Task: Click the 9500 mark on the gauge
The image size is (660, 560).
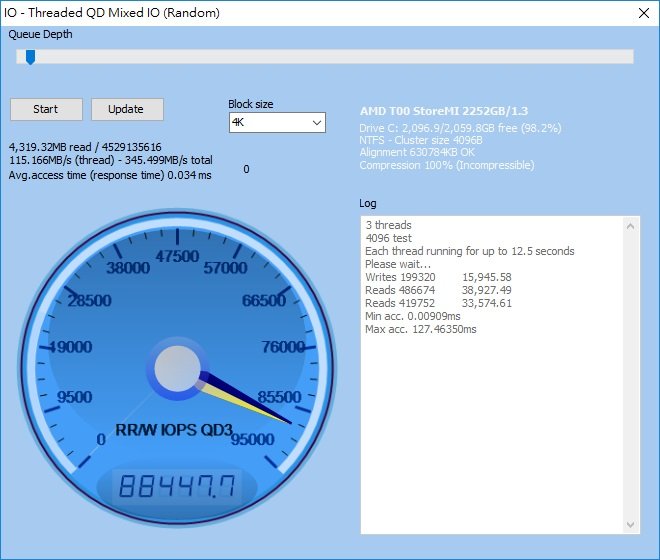Action: click(75, 397)
